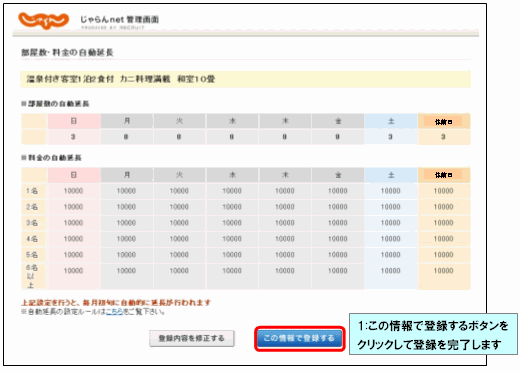Click the 登録内容を修正する button
The width and height of the screenshot is (520, 371).
click(x=192, y=339)
